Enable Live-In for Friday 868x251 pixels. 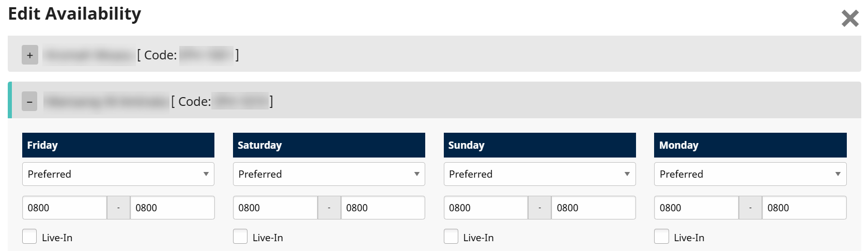pos(30,237)
